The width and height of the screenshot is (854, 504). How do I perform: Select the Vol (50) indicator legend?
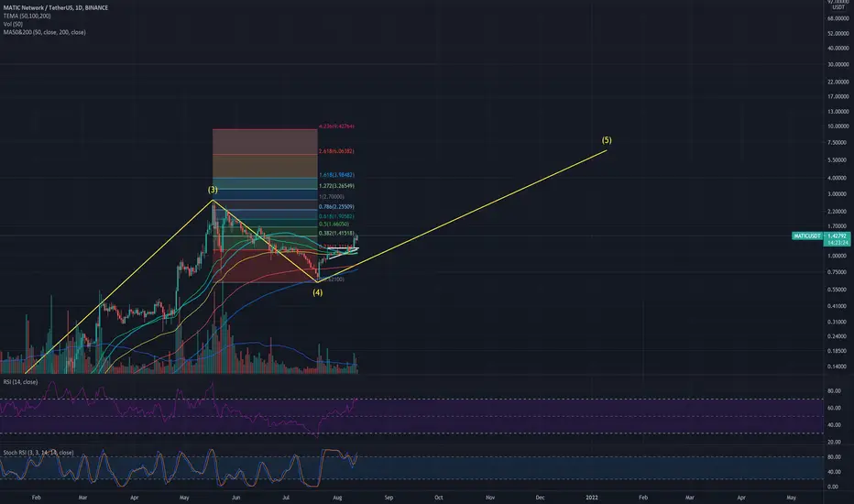[13, 24]
